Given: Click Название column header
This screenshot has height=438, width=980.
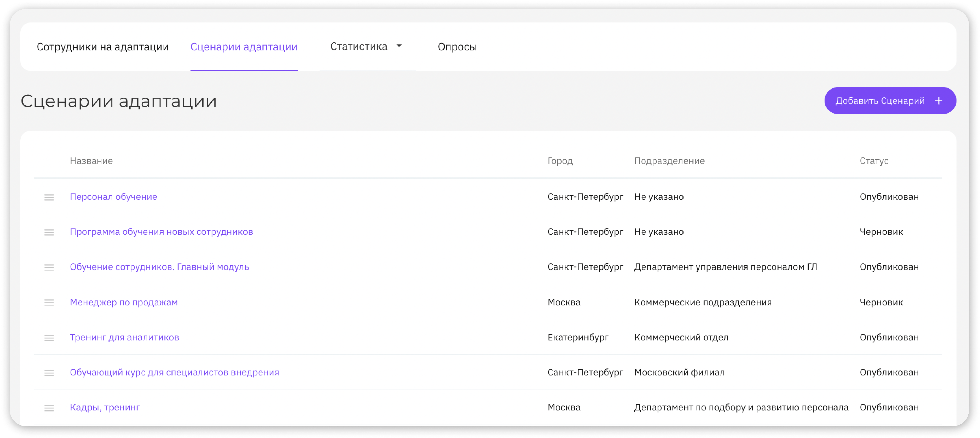Looking at the screenshot, I should point(91,161).
